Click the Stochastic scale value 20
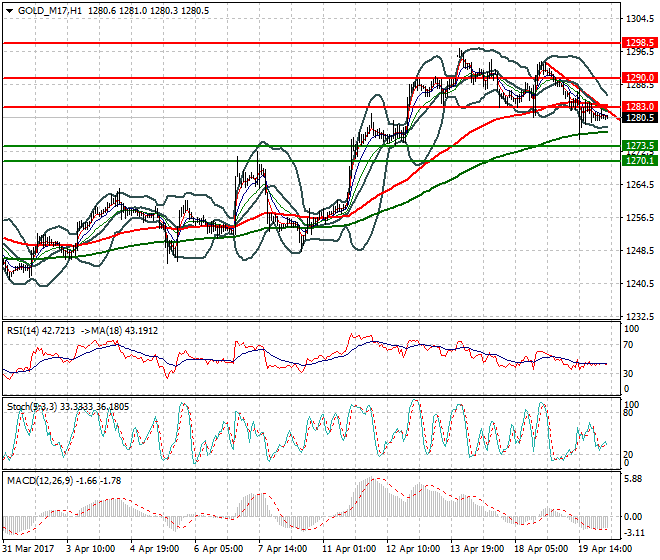660x560 pixels. coord(628,455)
